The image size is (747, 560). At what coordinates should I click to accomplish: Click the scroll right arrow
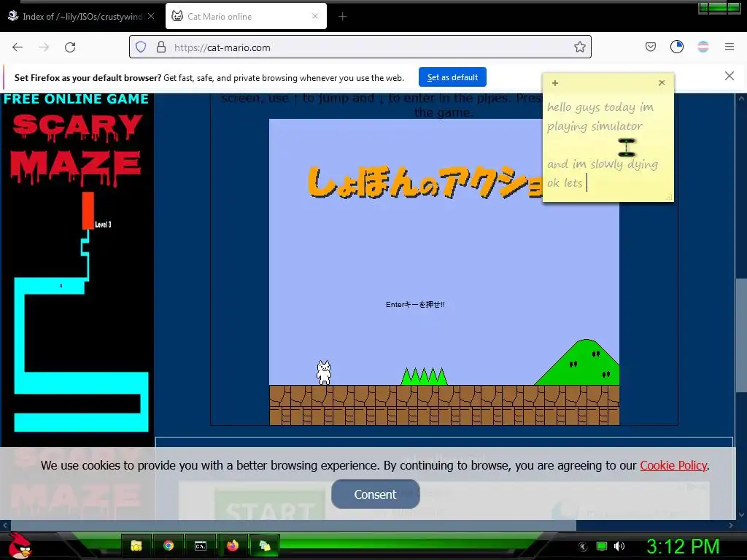tap(731, 525)
